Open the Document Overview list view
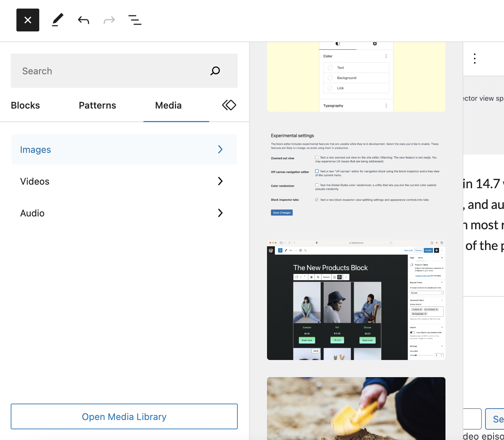 pos(135,20)
